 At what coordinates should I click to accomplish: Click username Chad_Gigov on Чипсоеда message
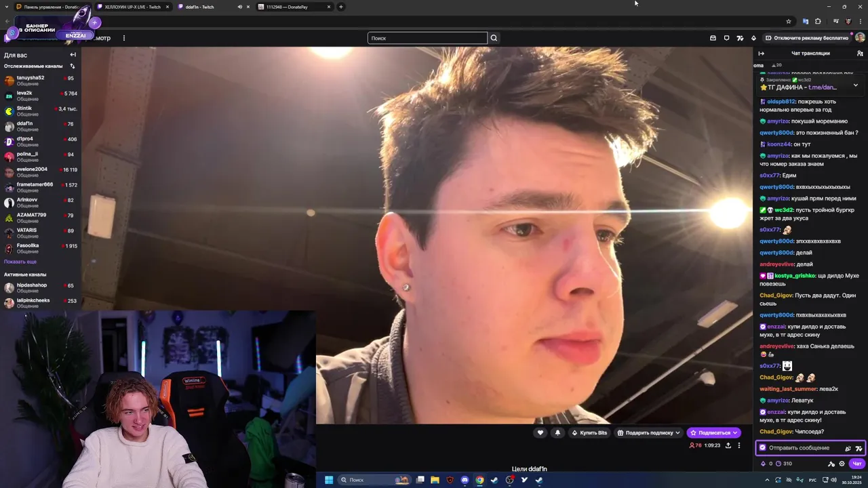(x=776, y=432)
